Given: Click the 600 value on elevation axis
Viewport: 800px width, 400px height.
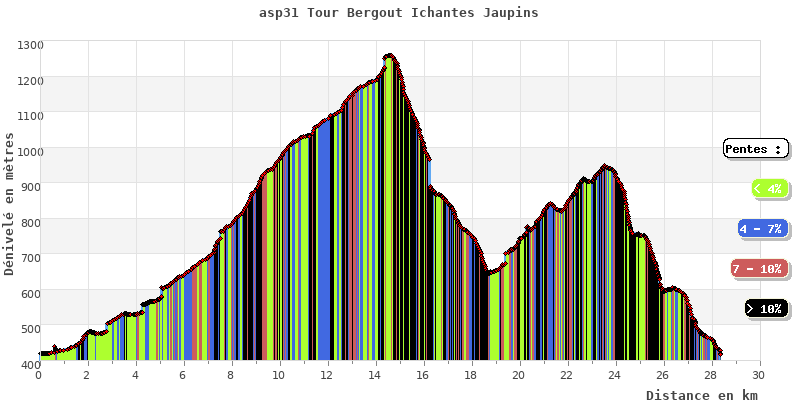Looking at the screenshot, I should coord(33,293).
